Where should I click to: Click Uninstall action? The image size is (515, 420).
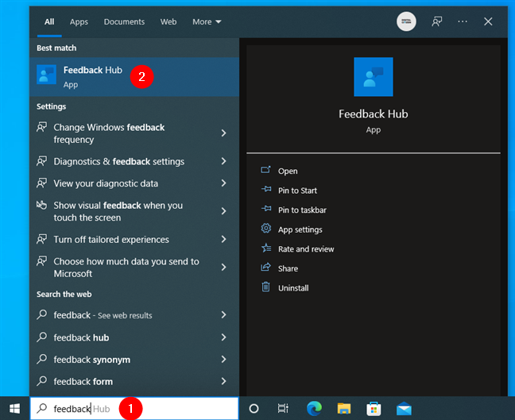click(x=293, y=288)
